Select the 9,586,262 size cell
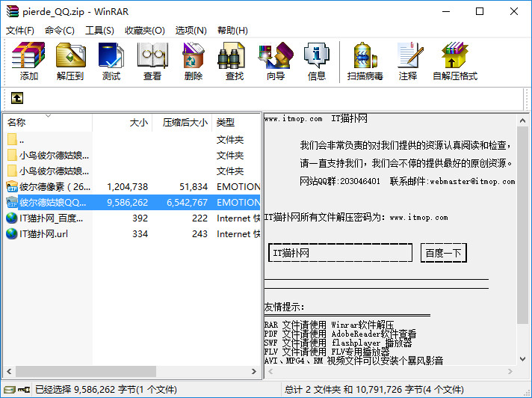This screenshot has height=398, width=532. (127, 203)
